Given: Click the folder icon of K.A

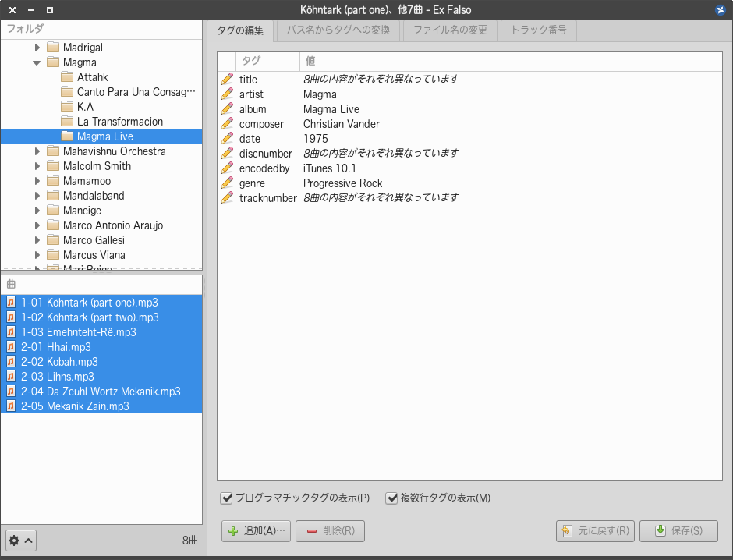Looking at the screenshot, I should 67,107.
